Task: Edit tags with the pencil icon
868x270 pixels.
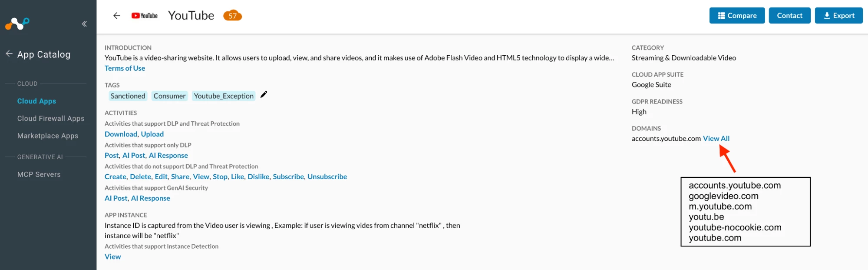Action: [x=264, y=95]
